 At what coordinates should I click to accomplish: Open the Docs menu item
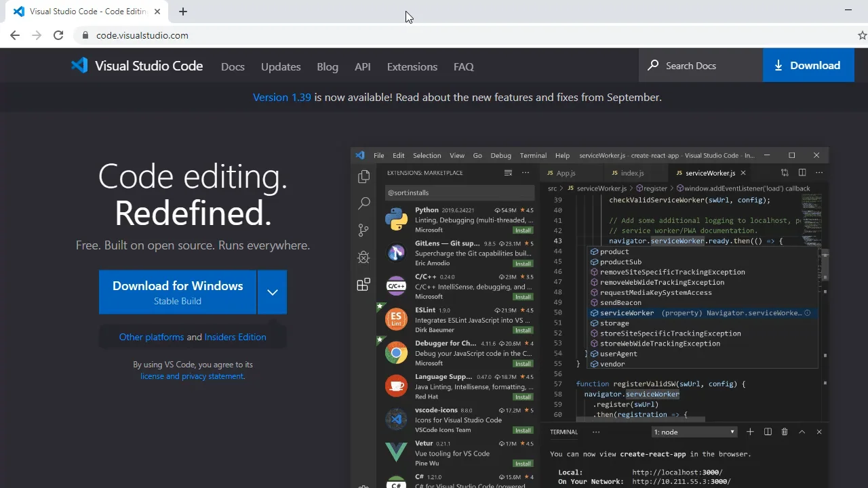coord(233,66)
